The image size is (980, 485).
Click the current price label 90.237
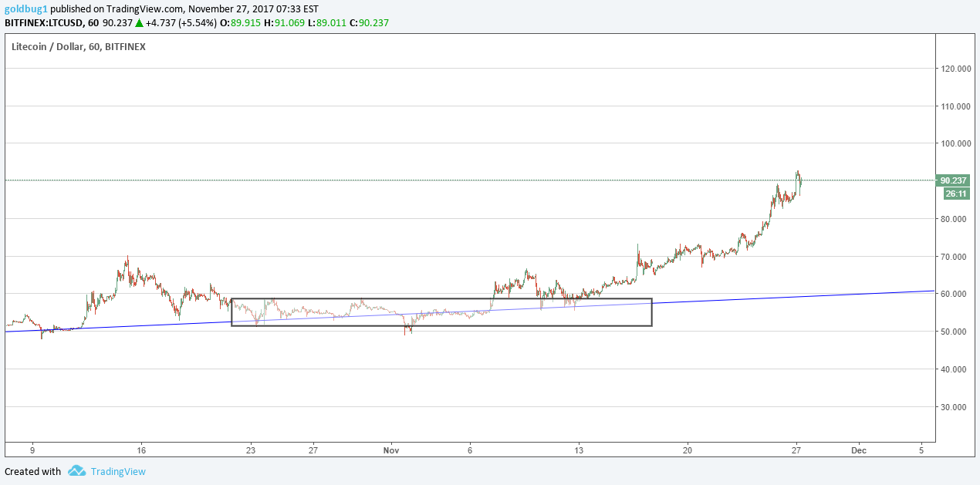[x=954, y=180]
